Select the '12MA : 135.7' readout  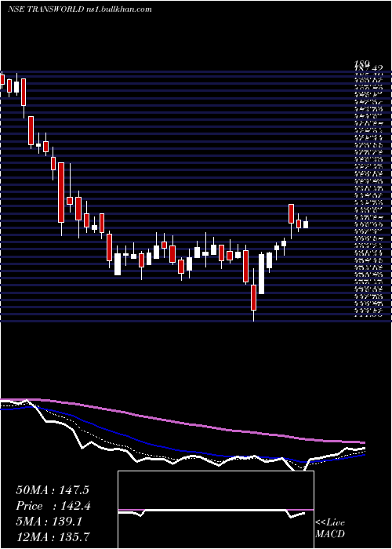click(53, 536)
